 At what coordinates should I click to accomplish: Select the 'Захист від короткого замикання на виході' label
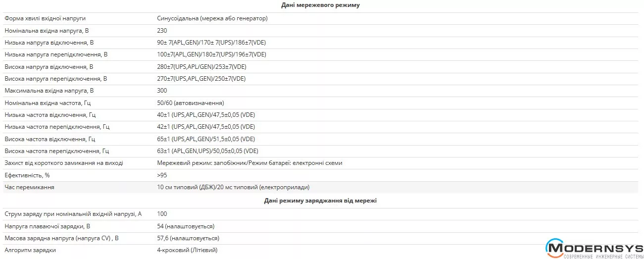point(64,163)
